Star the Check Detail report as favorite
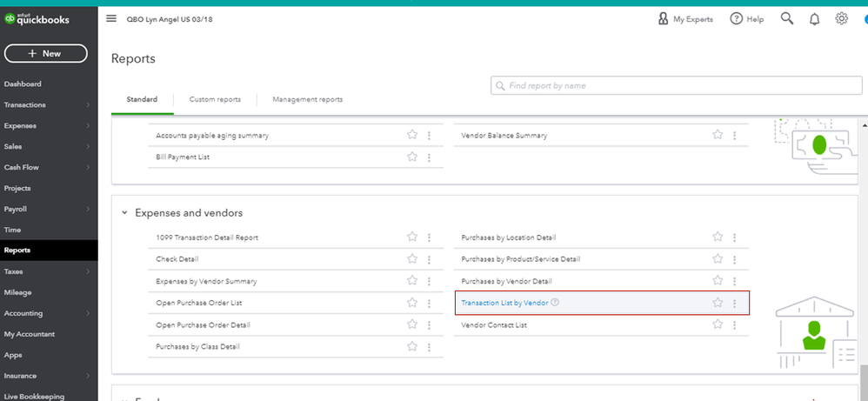868x401 pixels. tap(412, 259)
